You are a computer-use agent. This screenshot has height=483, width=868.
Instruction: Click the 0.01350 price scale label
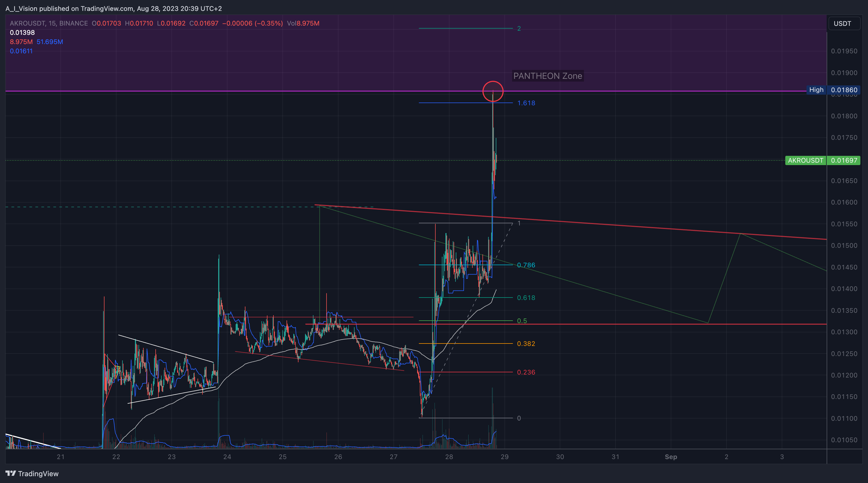click(x=844, y=310)
